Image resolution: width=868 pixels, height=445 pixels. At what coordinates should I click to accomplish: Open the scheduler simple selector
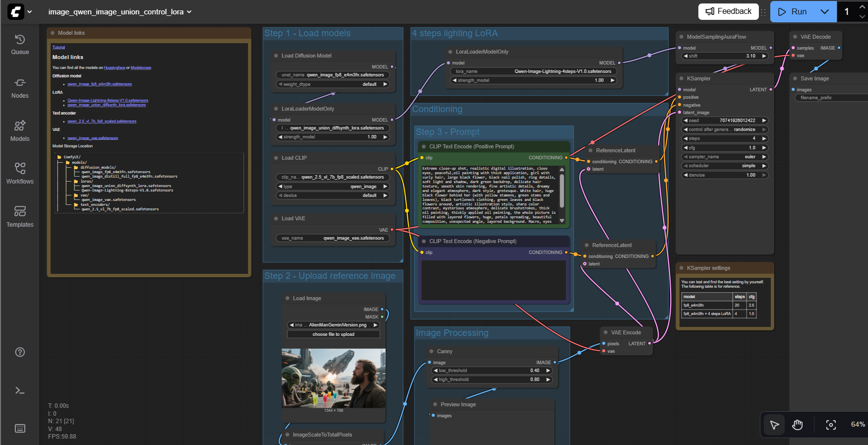pyautogui.click(x=725, y=166)
